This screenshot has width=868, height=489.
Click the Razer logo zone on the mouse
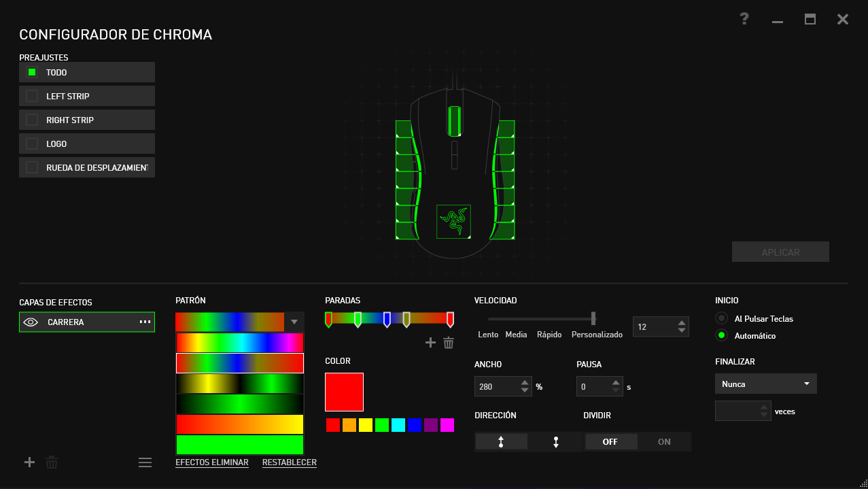(x=453, y=222)
